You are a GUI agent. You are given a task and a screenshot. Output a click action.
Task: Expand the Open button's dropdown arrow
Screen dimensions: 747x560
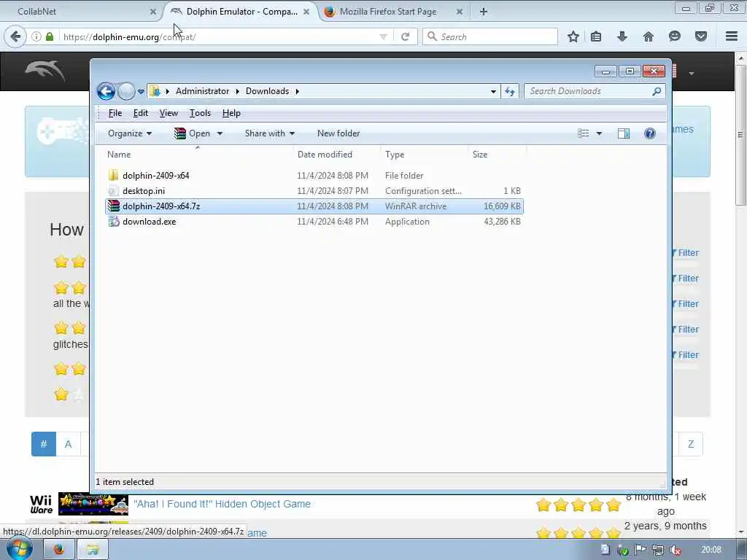[220, 133]
